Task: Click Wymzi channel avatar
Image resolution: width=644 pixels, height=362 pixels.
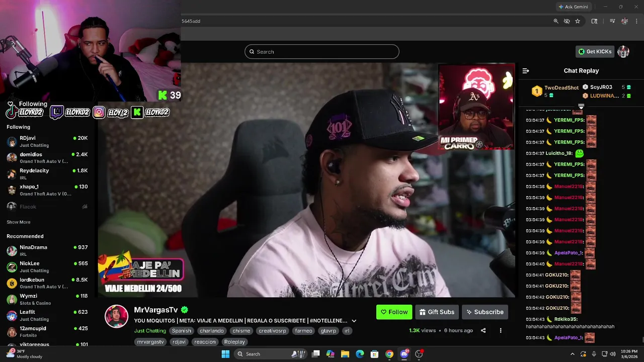Action: coord(12,299)
